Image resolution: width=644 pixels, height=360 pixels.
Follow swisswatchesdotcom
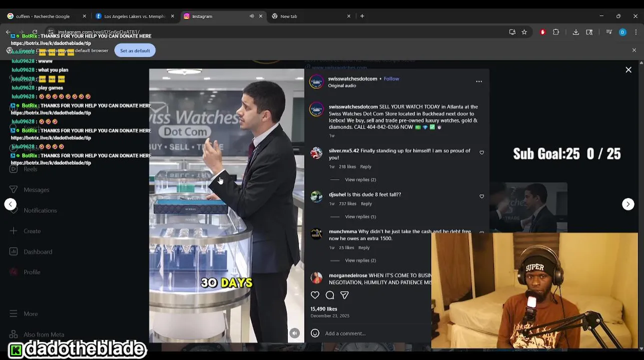click(391, 78)
